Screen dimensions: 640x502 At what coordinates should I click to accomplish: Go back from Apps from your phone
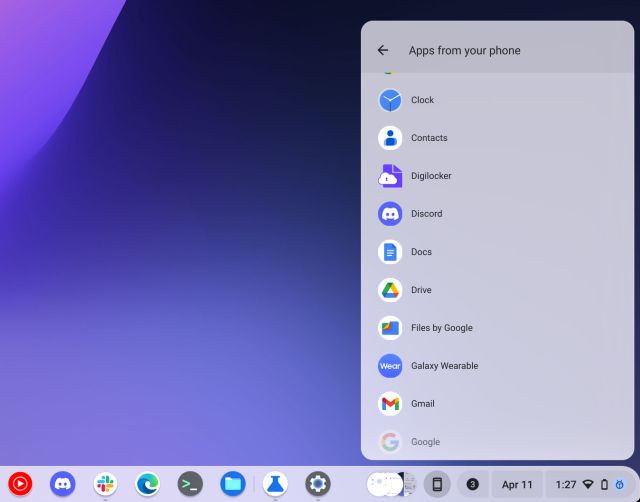pos(382,50)
